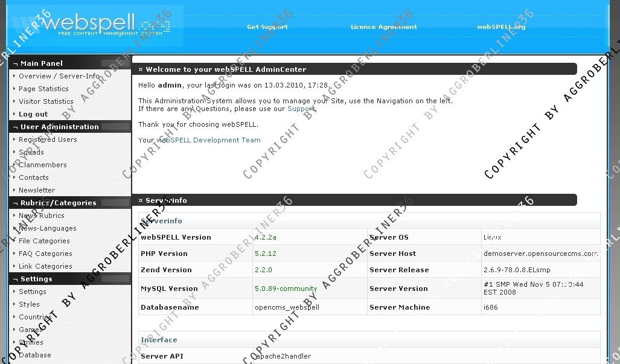Screen dimensions: 620x364
Task: Collapse the Settings section header
Action: coord(70,279)
